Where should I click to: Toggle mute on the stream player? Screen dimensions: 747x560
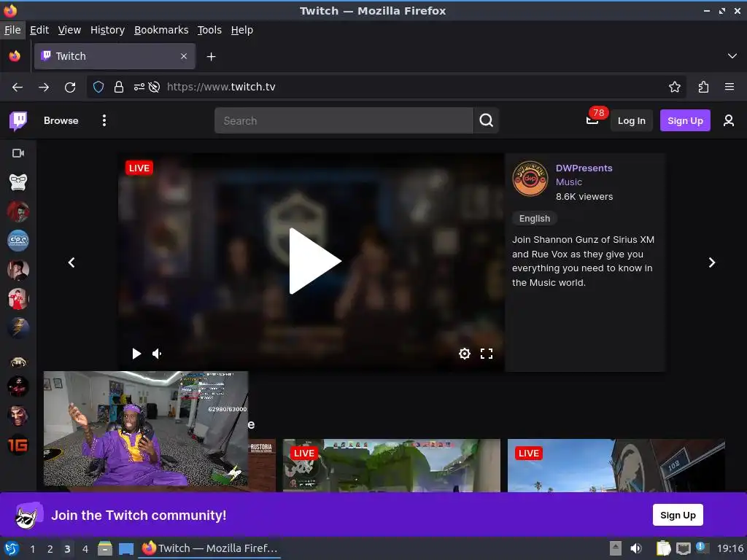click(x=157, y=354)
